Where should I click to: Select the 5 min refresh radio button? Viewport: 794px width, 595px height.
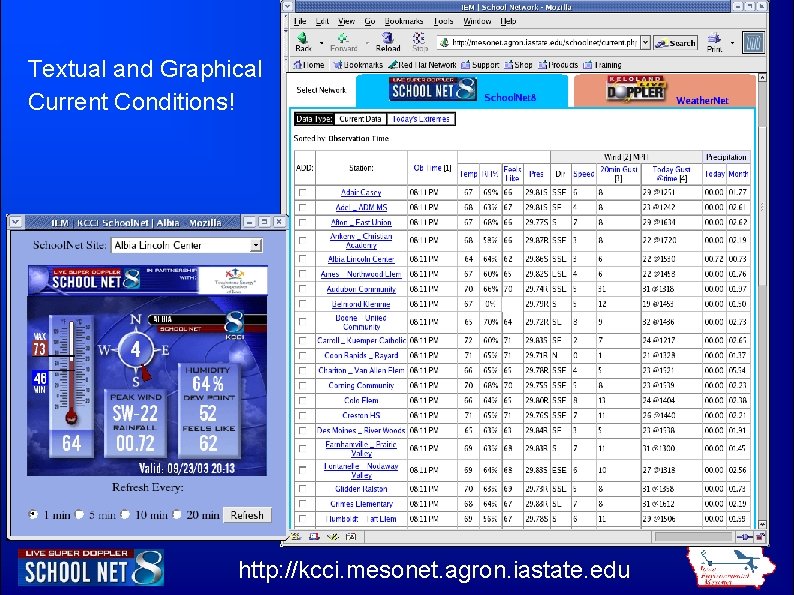[x=79, y=514]
